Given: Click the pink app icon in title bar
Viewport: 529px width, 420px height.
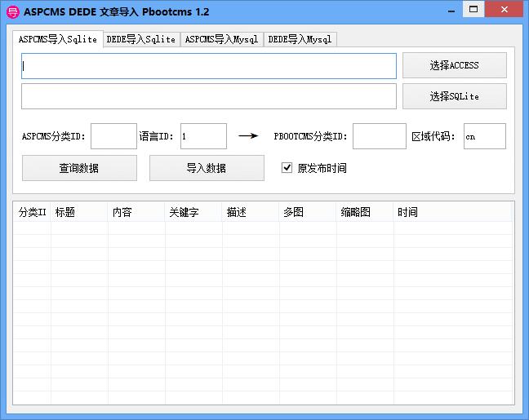Looking at the screenshot, I should coord(13,12).
